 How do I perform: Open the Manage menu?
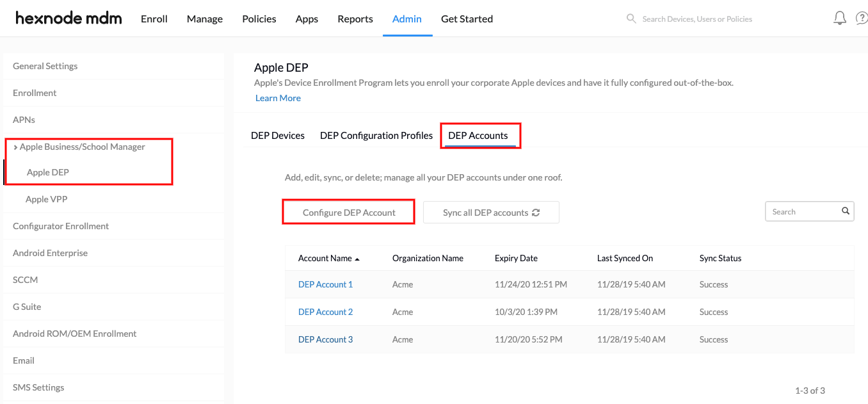point(205,19)
